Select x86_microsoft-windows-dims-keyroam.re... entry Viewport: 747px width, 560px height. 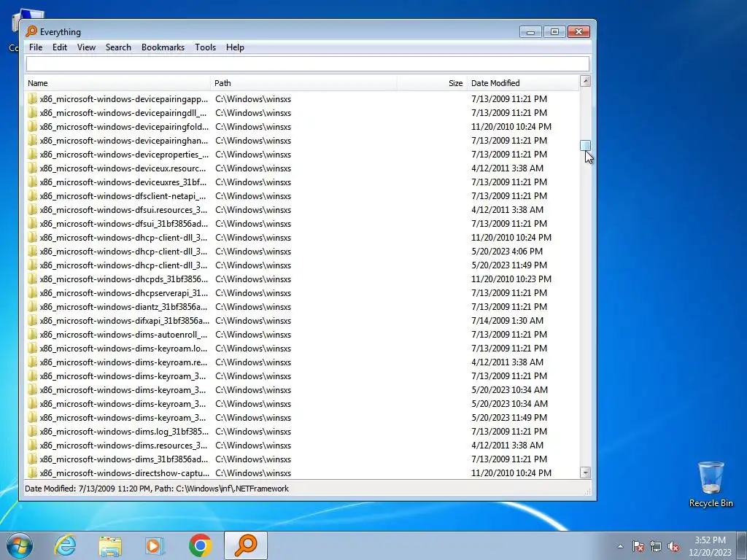pyautogui.click(x=123, y=362)
